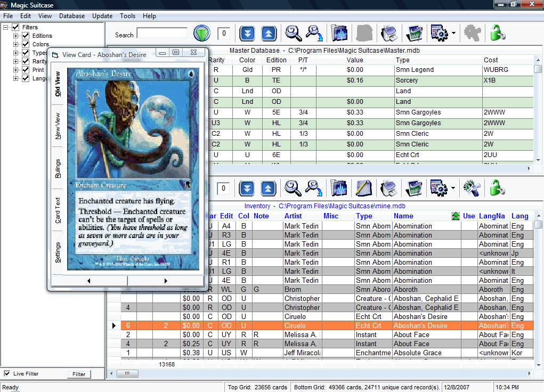Open the Database menu
544x392 pixels.
72,16
